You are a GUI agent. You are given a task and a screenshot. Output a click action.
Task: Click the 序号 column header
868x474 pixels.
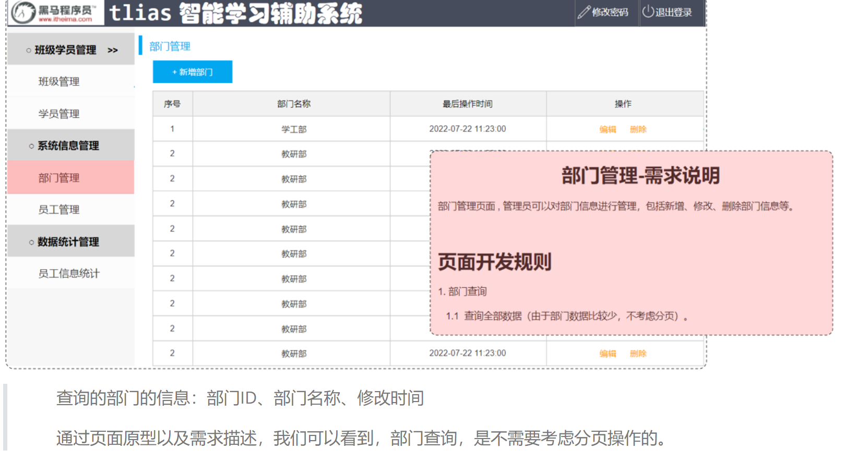[x=172, y=104]
